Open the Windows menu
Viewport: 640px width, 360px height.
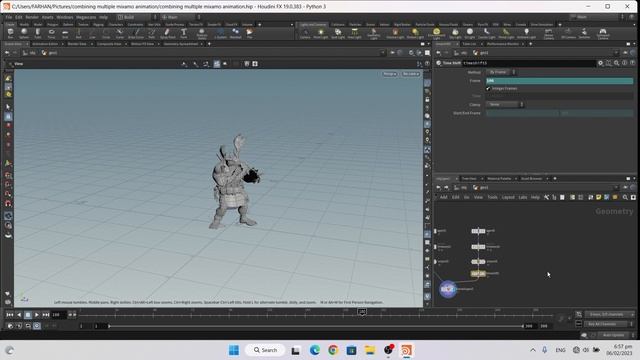point(64,17)
